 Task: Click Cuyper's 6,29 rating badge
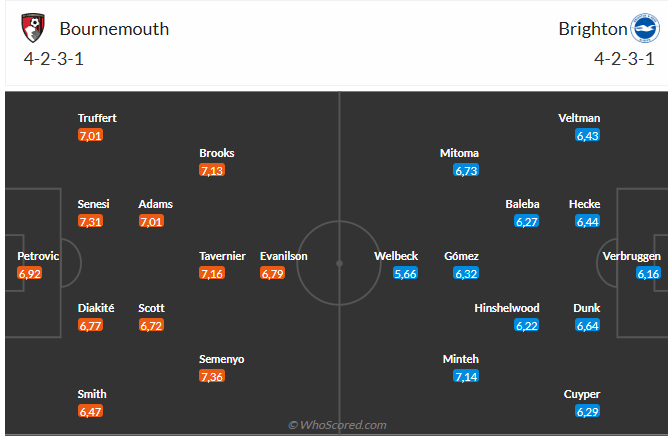pyautogui.click(x=587, y=411)
